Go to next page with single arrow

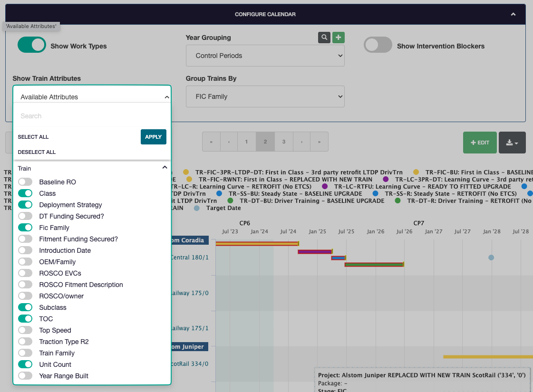tap(301, 142)
